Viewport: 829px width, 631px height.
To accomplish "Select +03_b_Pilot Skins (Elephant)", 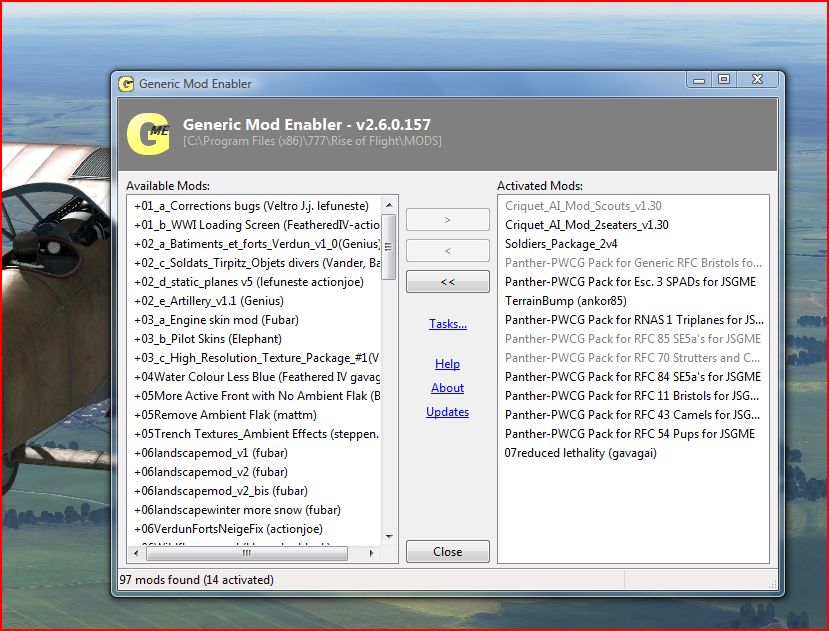I will click(x=208, y=339).
